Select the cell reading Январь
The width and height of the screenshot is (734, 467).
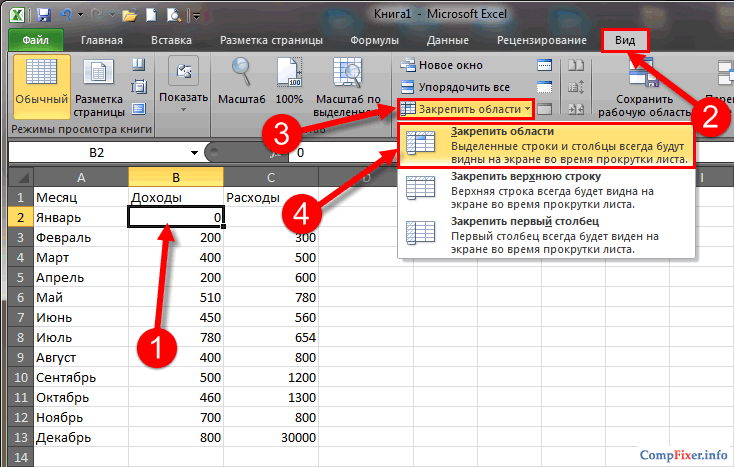[x=81, y=218]
